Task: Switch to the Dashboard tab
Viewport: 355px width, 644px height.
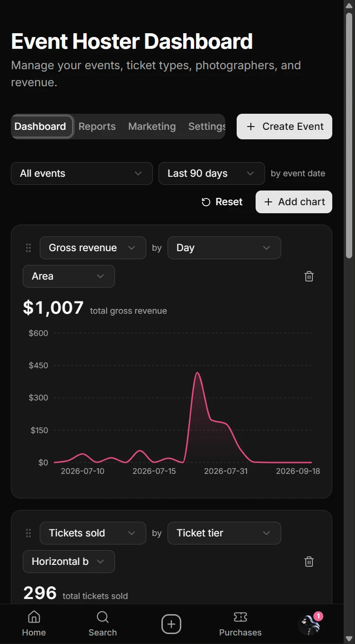Action: click(40, 127)
